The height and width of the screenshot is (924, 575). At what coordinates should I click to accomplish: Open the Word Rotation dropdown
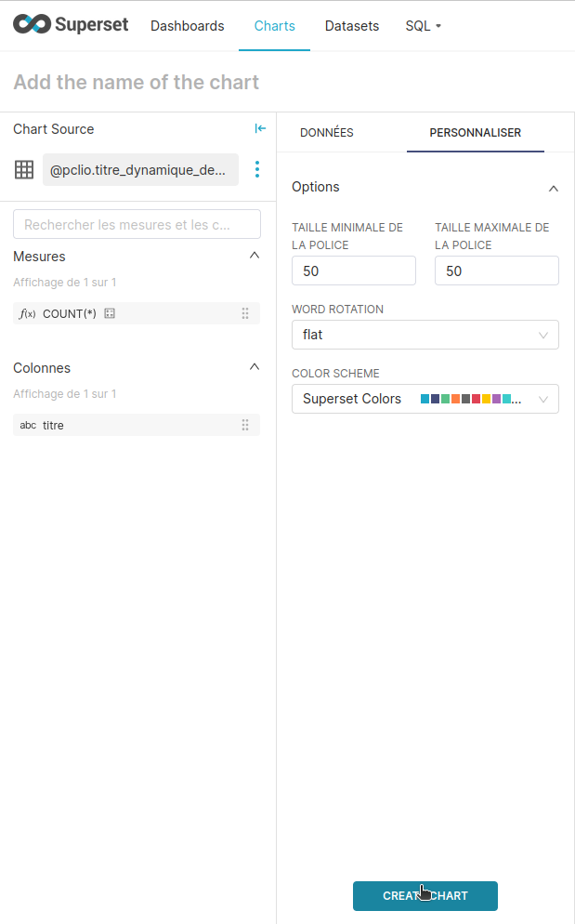[425, 335]
